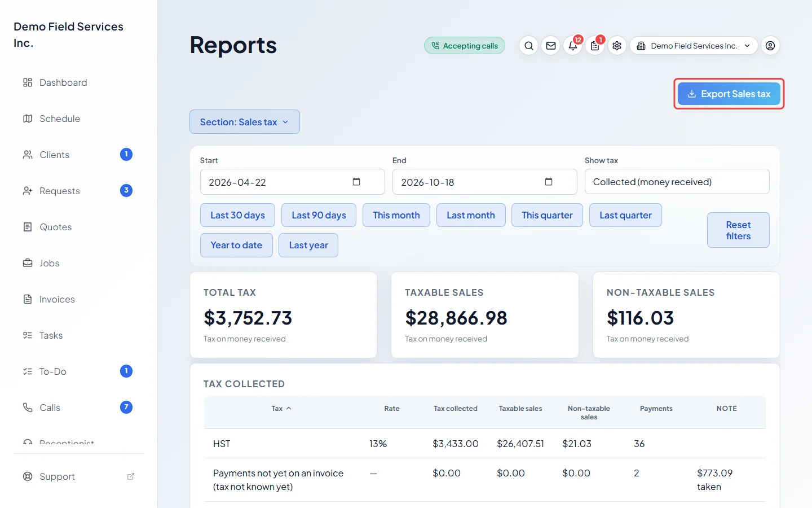Image resolution: width=812 pixels, height=508 pixels.
Task: Open the Show tax Collected dropdown
Action: pos(677,182)
